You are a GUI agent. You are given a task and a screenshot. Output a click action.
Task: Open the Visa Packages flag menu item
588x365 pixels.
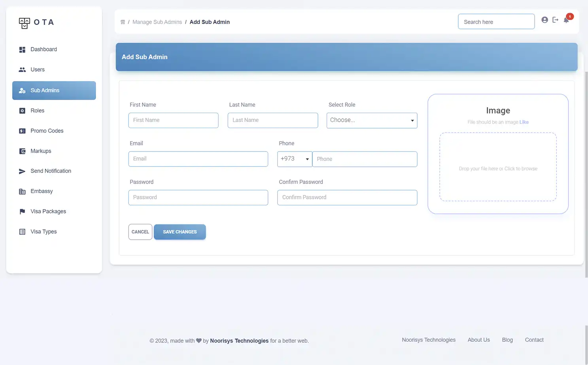click(22, 211)
